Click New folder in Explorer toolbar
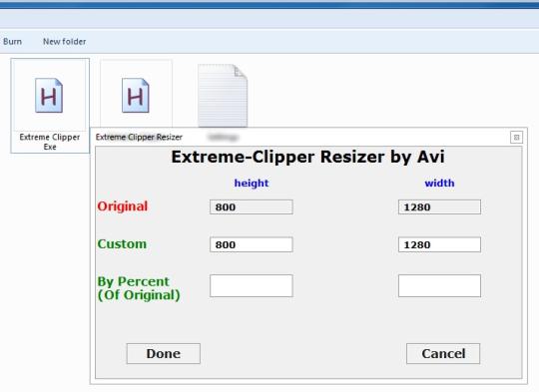539x392 pixels. [64, 42]
